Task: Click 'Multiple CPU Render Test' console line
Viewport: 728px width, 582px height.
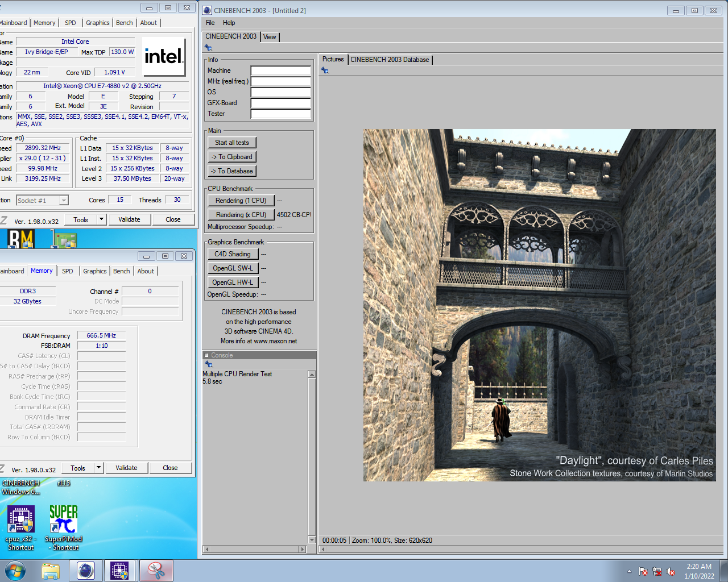Action: 237,374
